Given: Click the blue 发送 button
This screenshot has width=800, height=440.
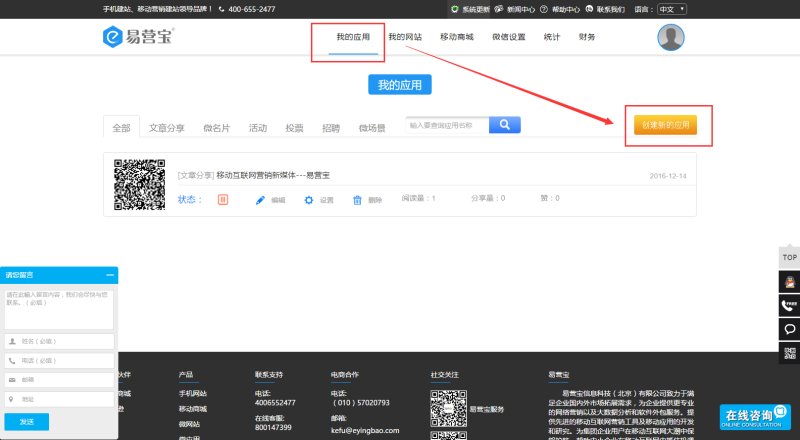Looking at the screenshot, I should [27, 421].
